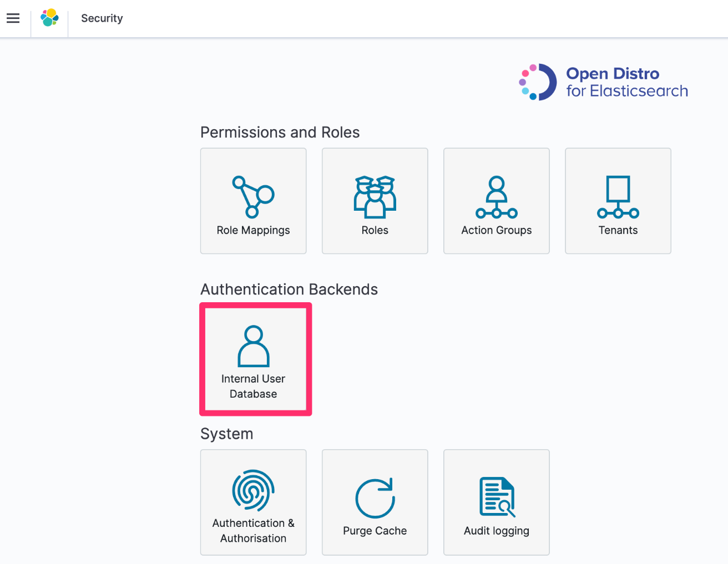
Task: Open the Role Mappings panel
Action: 253,201
